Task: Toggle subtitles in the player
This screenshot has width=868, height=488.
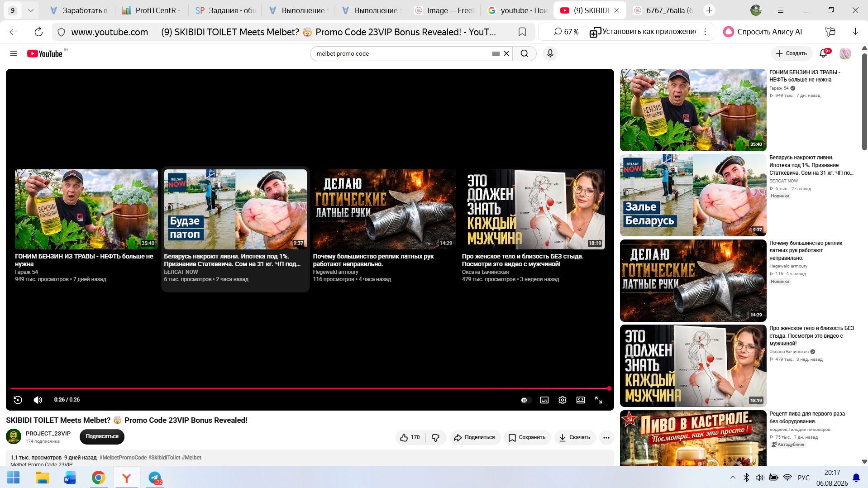Action: pyautogui.click(x=544, y=400)
